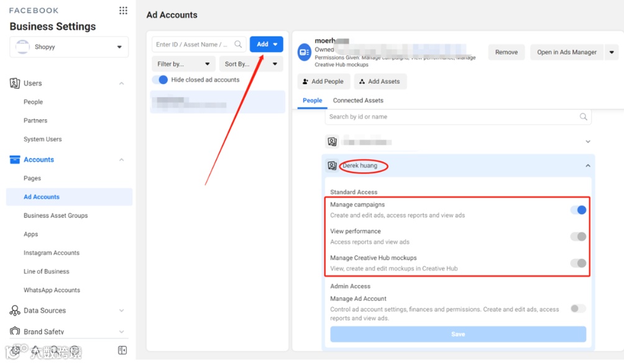Screen dimensions: 624x364
Task: Click the ad account avatar icon
Action: [x=305, y=53]
